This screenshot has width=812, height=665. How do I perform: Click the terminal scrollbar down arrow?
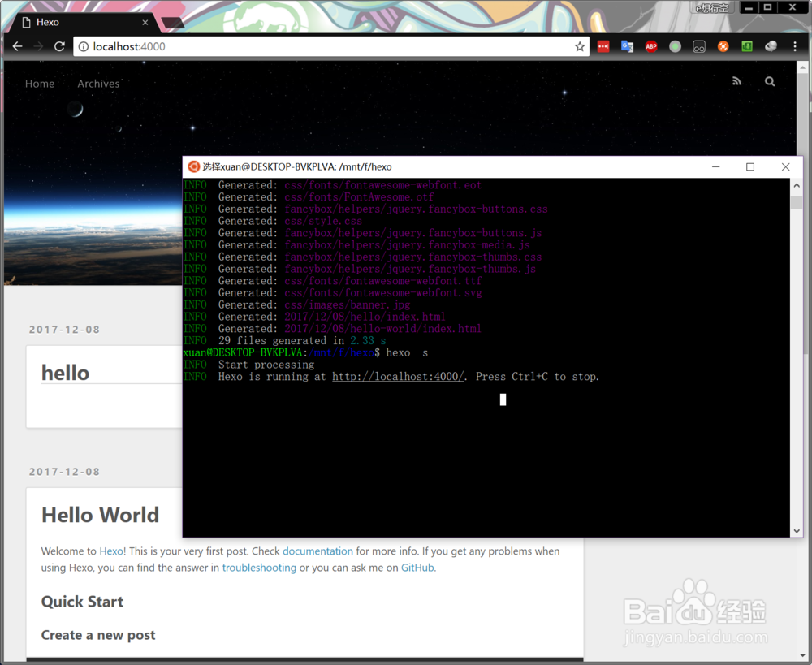tap(797, 531)
